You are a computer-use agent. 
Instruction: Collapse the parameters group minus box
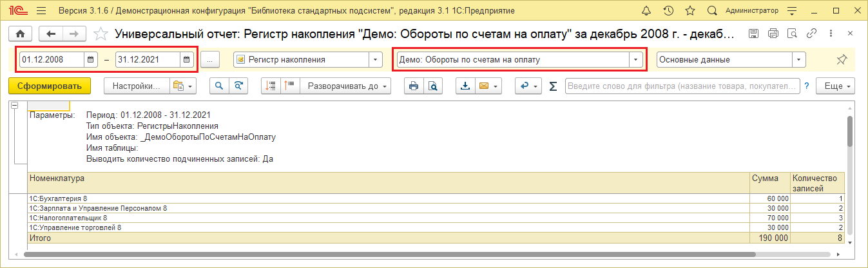[15, 106]
